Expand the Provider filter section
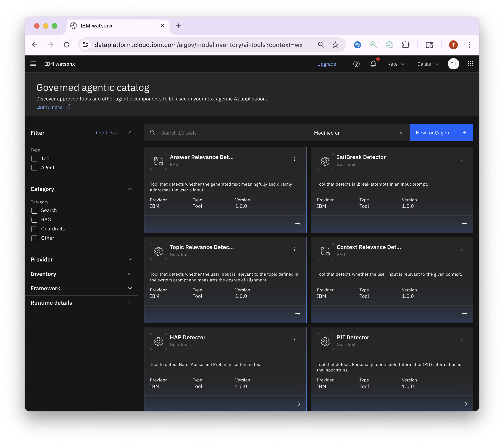Viewport: 504px width, 444px height. click(81, 260)
